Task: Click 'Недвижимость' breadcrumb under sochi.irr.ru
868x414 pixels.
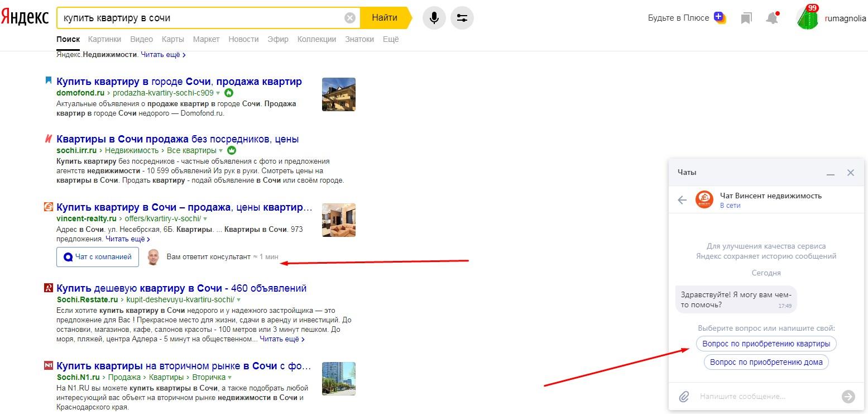Action: [x=132, y=151]
